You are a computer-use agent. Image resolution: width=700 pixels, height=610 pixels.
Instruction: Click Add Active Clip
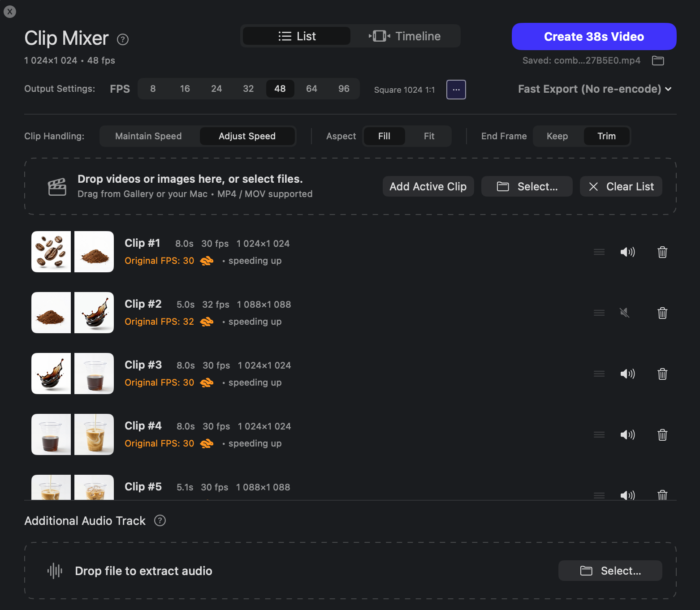click(428, 186)
